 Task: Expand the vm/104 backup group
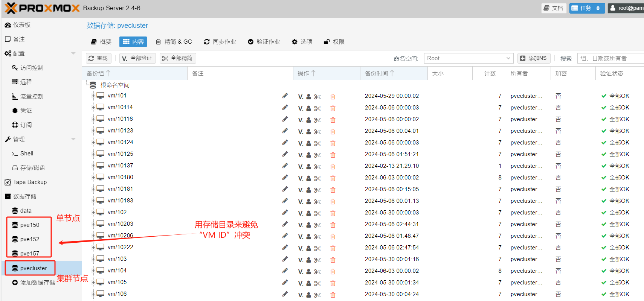click(x=93, y=271)
